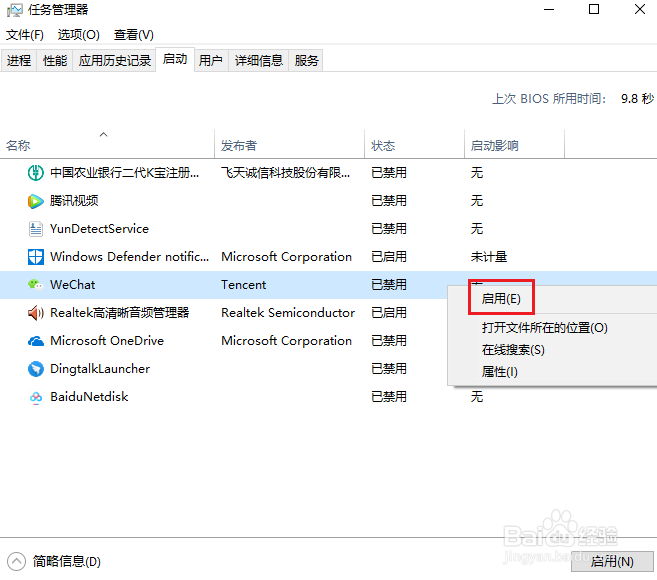
Task: Choose 打开文件所在的位置(O) in context menu
Action: coord(545,328)
